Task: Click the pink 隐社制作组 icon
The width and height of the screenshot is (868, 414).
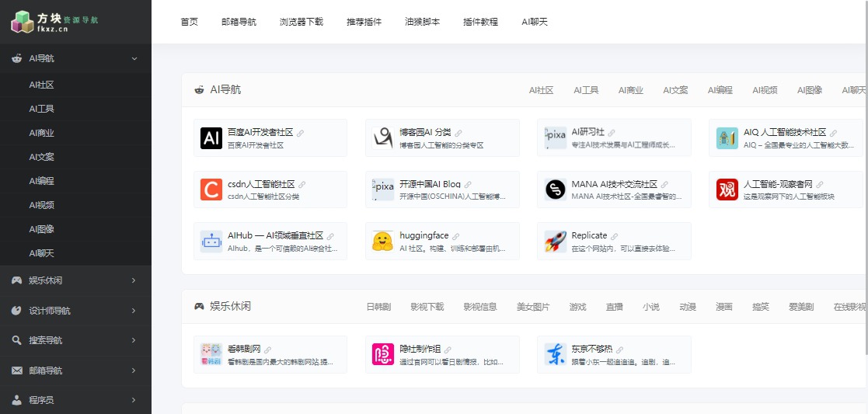Action: tap(382, 354)
